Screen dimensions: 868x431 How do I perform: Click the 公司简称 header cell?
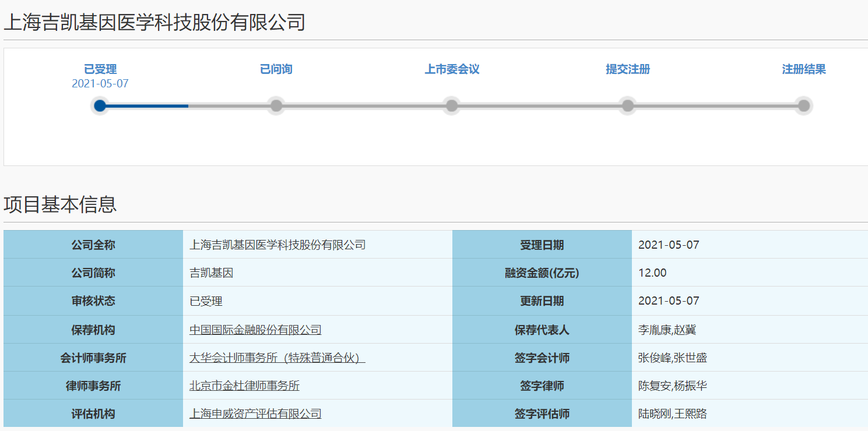(x=93, y=273)
